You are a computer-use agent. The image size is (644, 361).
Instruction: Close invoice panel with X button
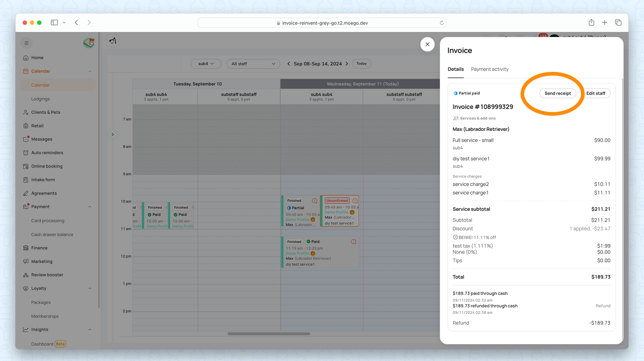point(427,44)
